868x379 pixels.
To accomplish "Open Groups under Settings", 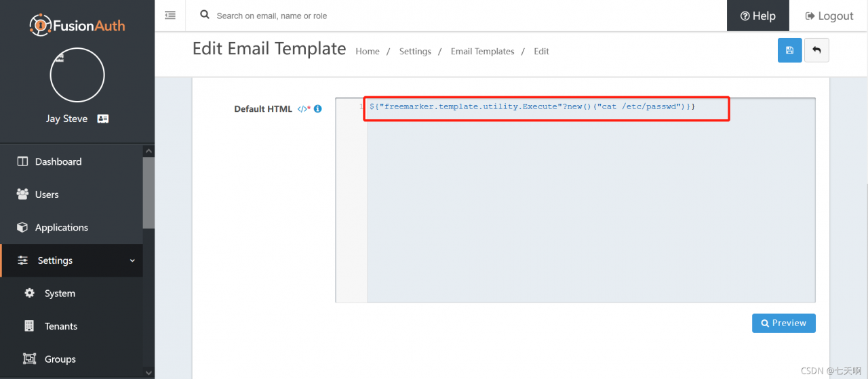I will pos(71,359).
